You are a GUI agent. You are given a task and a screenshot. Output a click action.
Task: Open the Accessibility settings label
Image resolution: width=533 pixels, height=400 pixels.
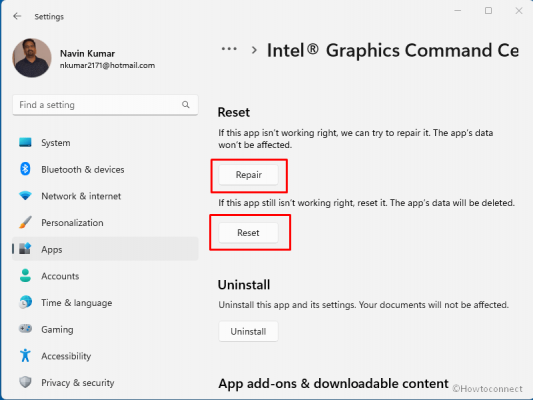66,356
